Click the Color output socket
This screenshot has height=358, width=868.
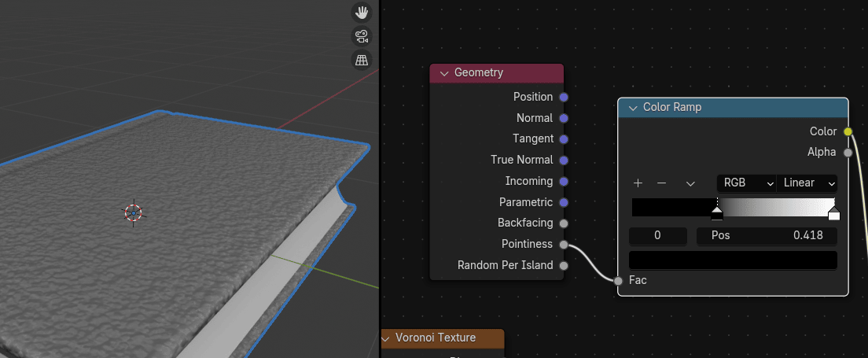pyautogui.click(x=848, y=131)
